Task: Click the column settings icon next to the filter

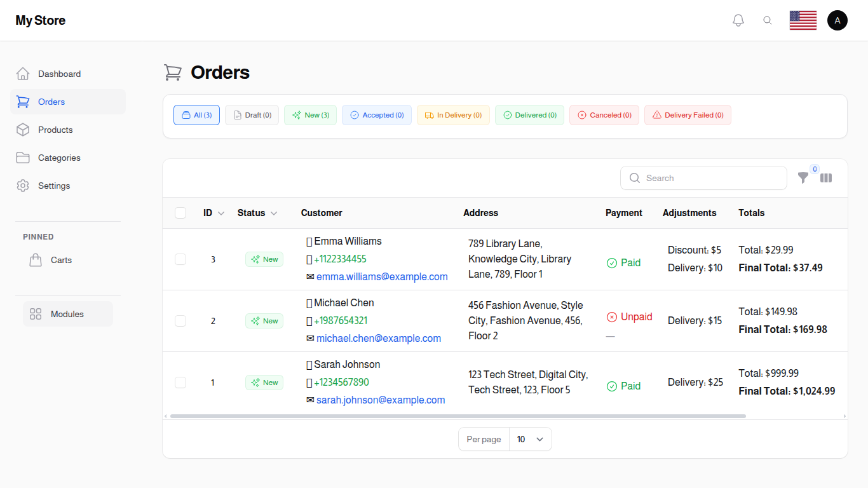Action: coord(825,178)
